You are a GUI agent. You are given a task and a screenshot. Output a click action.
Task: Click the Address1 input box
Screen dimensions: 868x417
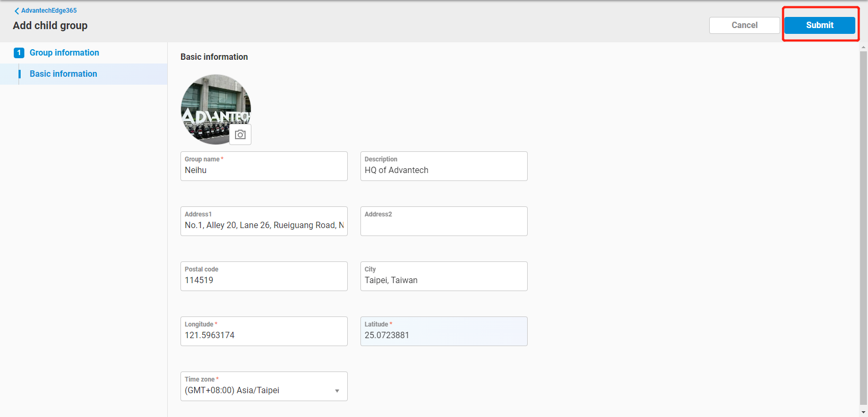(x=264, y=225)
